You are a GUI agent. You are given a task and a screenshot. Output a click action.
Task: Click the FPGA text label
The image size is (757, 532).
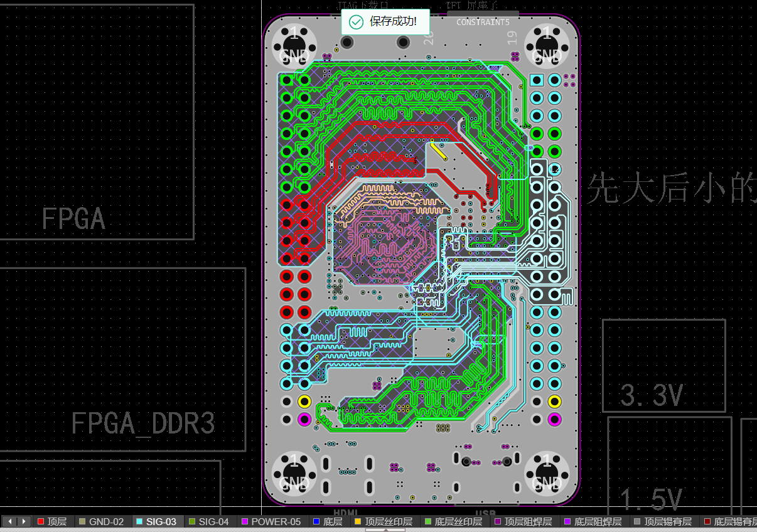73,218
